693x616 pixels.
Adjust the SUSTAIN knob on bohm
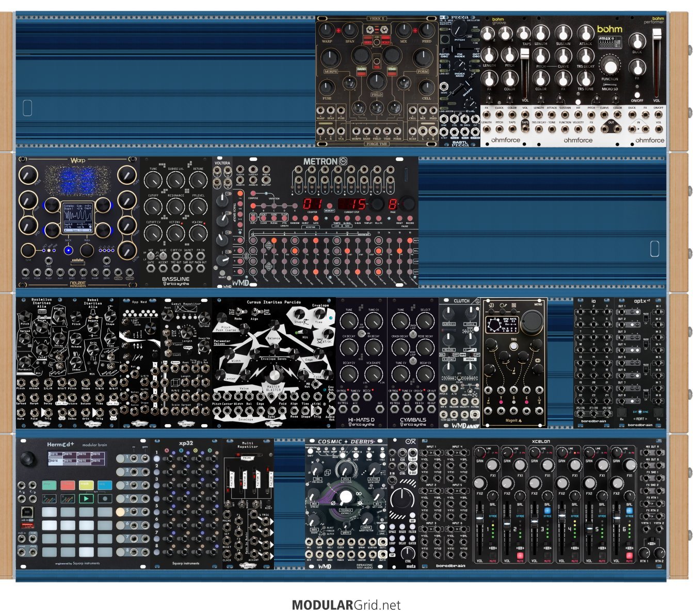pyautogui.click(x=563, y=32)
